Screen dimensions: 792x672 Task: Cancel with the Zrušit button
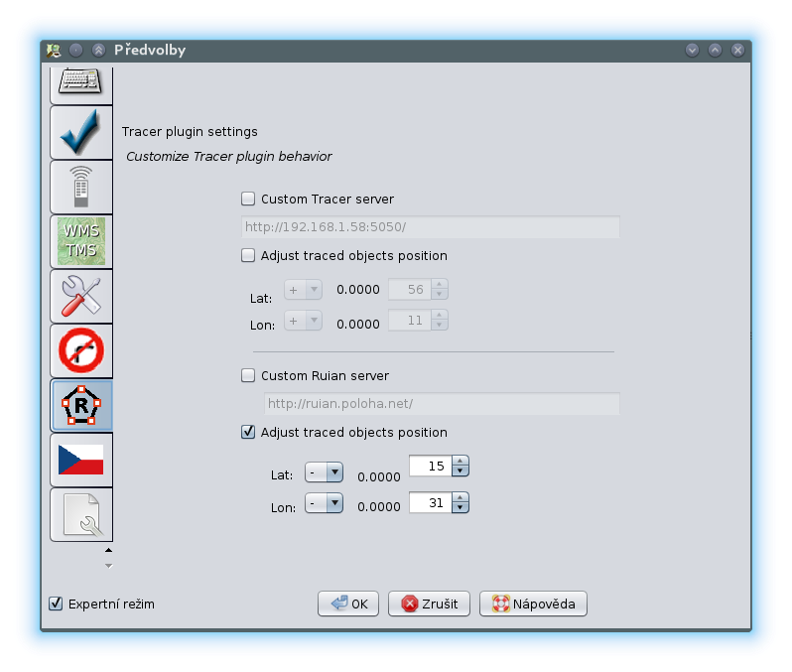[x=429, y=604]
